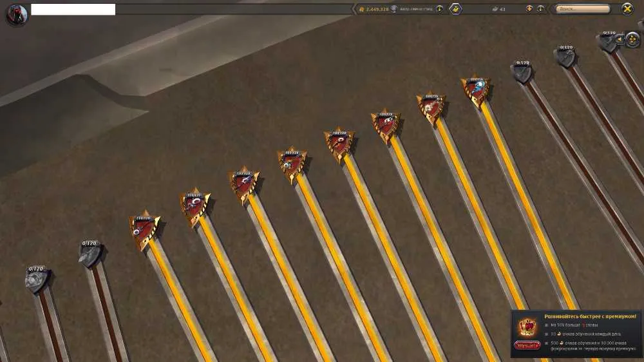Select the rightmost gold node with blue glow
Image resolution: width=644 pixels, height=362 pixels.
click(476, 91)
